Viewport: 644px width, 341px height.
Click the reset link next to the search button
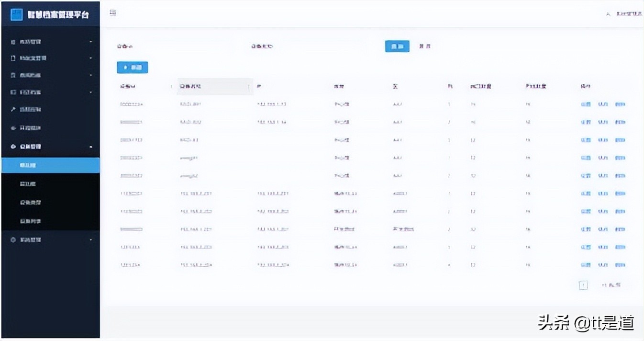(x=426, y=46)
